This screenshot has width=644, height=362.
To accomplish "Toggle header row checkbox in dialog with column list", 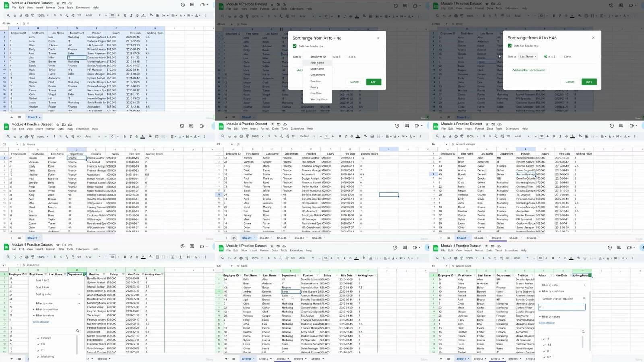I will pos(295,46).
